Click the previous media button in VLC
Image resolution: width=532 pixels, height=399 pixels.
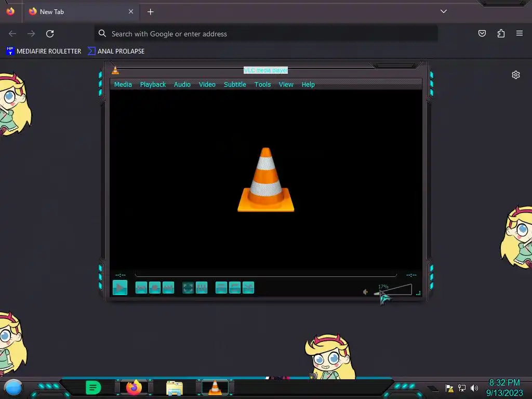coord(141,288)
